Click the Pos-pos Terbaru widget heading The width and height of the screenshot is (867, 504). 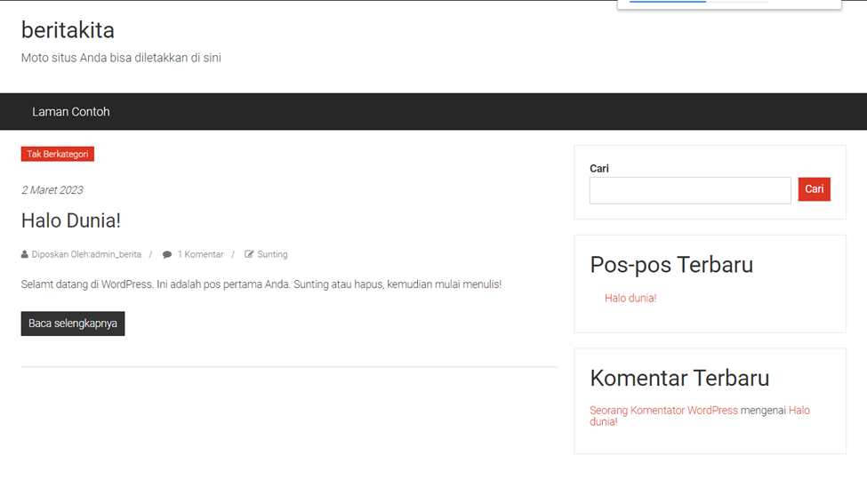click(x=671, y=265)
